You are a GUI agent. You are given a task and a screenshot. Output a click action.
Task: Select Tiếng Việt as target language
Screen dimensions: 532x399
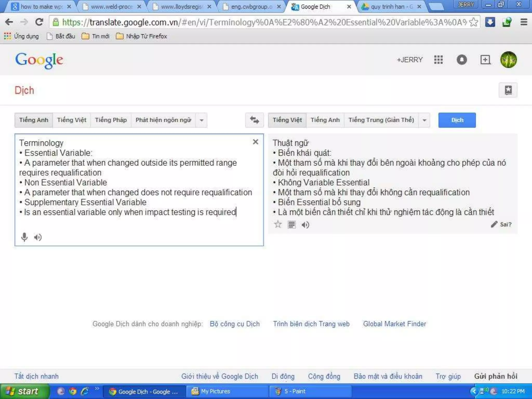pos(287,120)
